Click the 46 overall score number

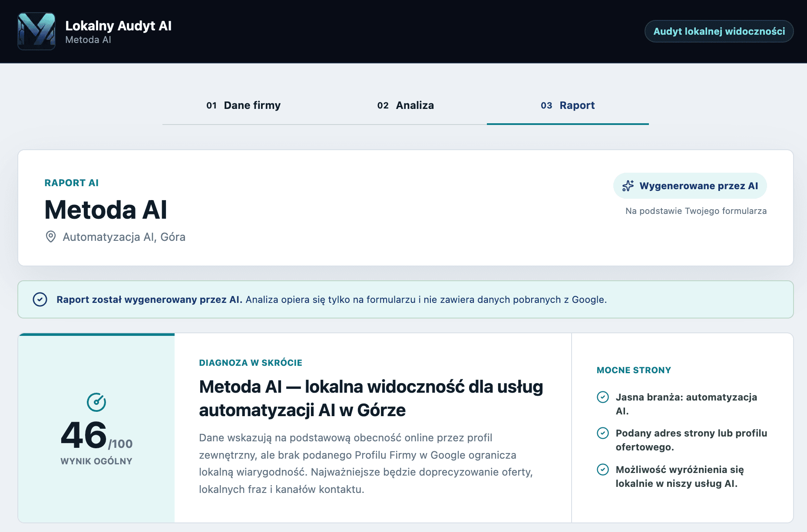click(x=84, y=435)
